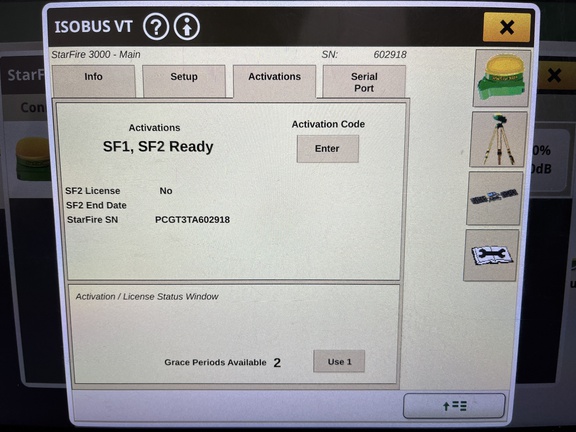This screenshot has height=432, width=576.
Task: Click the SF2 End Date label
Action: (x=96, y=205)
